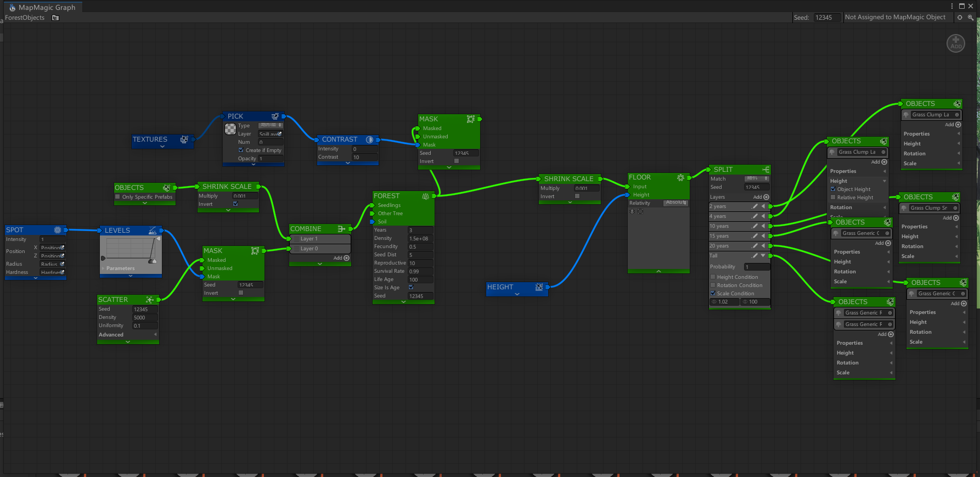980x477 pixels.
Task: Select Layer 1 row in COMBINE node
Action: pyautogui.click(x=320, y=239)
